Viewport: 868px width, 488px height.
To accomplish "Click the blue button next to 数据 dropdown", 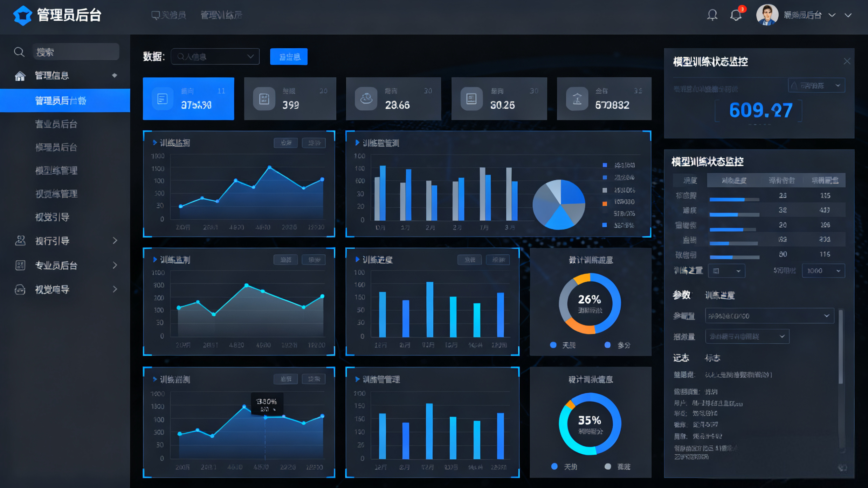I will [x=288, y=57].
